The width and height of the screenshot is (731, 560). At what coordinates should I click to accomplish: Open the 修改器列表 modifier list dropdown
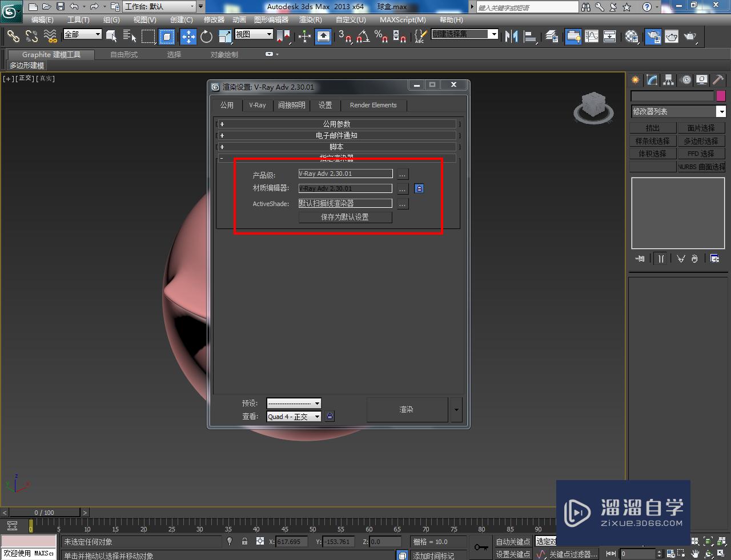point(678,111)
